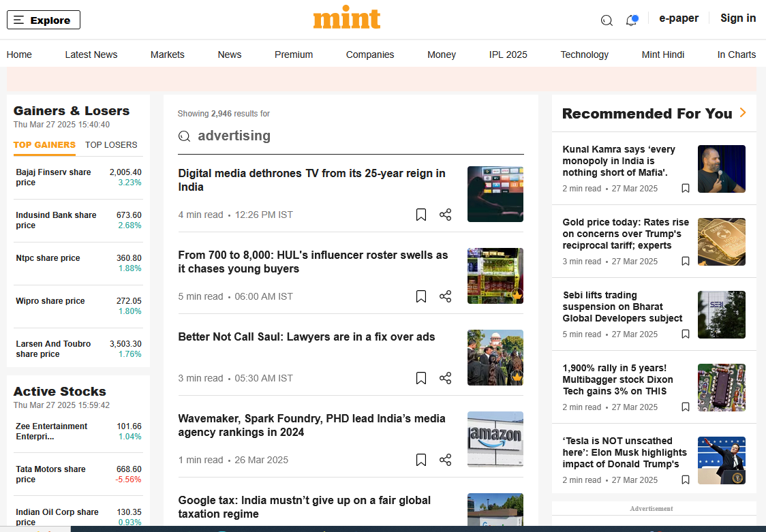The width and height of the screenshot is (766, 532).
Task: Click the search magnifier icon in header
Action: (607, 20)
